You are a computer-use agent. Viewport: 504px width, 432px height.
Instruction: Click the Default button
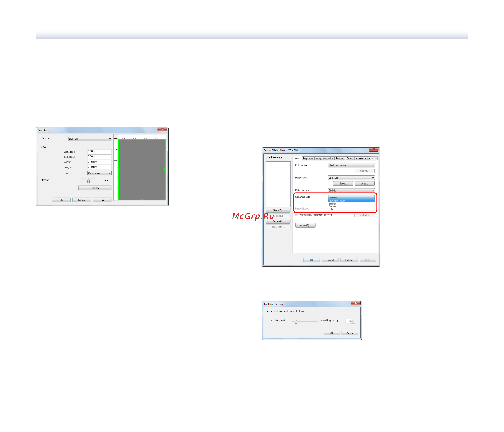point(349,260)
